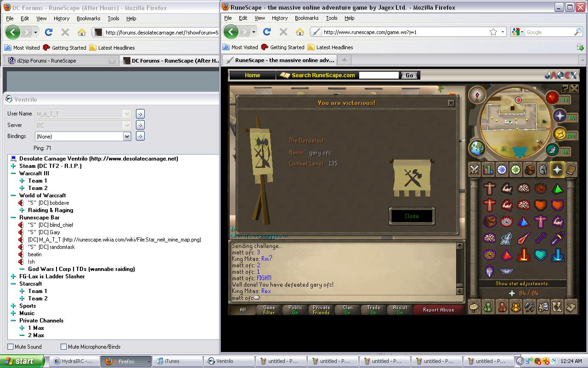This screenshot has width=588, height=368.
Task: Click the hitpoints heart orb showing 99
Action: [x=552, y=98]
